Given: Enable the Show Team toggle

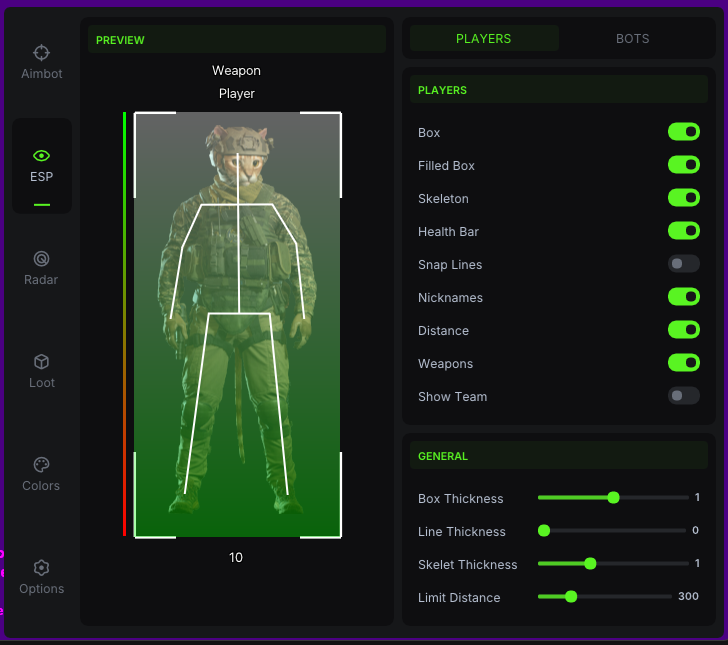Looking at the screenshot, I should tap(684, 396).
